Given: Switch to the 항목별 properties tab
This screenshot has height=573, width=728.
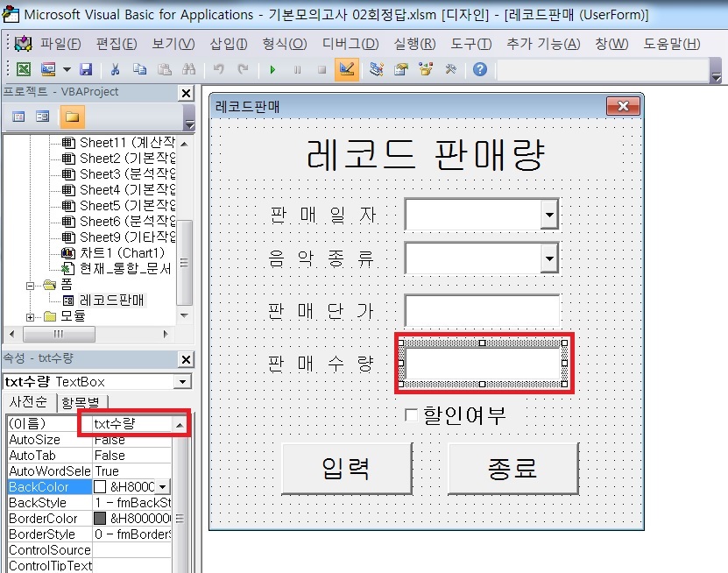Looking at the screenshot, I should [82, 403].
